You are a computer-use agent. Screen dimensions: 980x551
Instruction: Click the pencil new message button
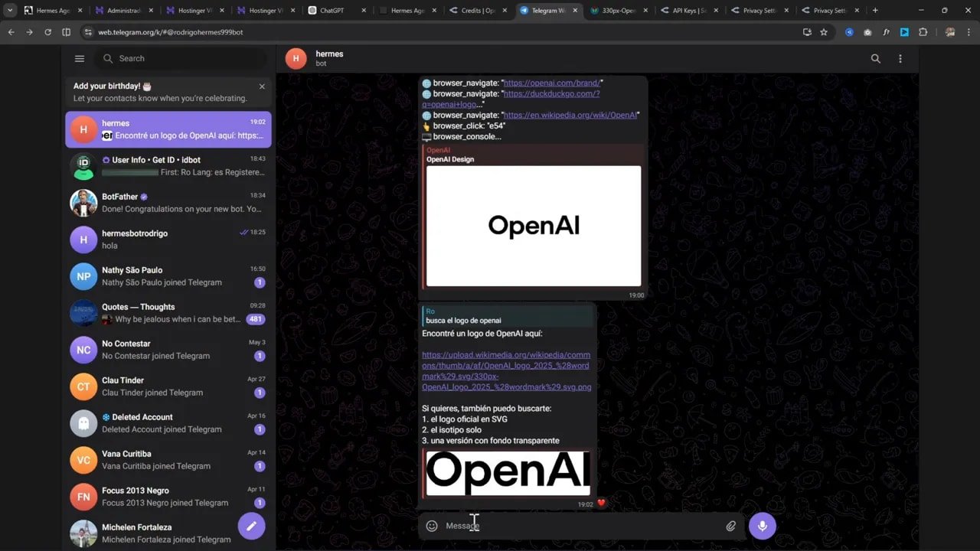click(x=251, y=526)
